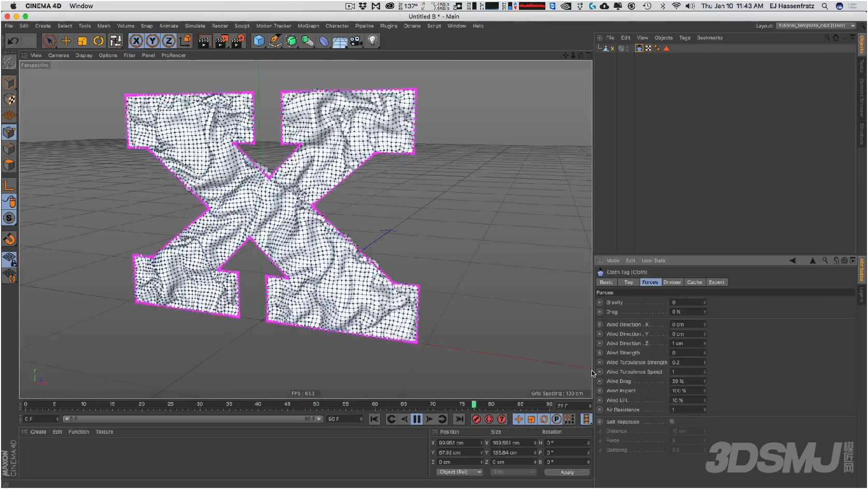Click the Undo arrow in the top toolbar
Image resolution: width=868 pixels, height=489 pixels.
pyautogui.click(x=13, y=41)
